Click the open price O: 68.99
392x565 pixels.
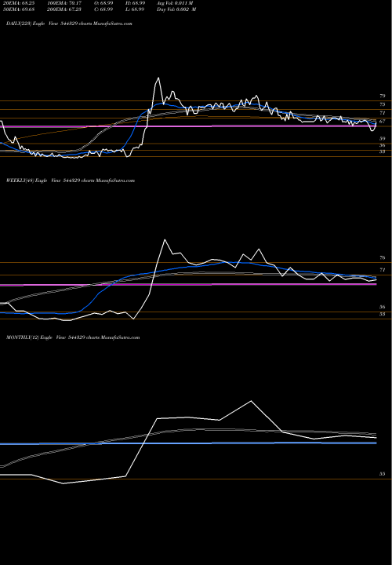[x=103, y=3]
